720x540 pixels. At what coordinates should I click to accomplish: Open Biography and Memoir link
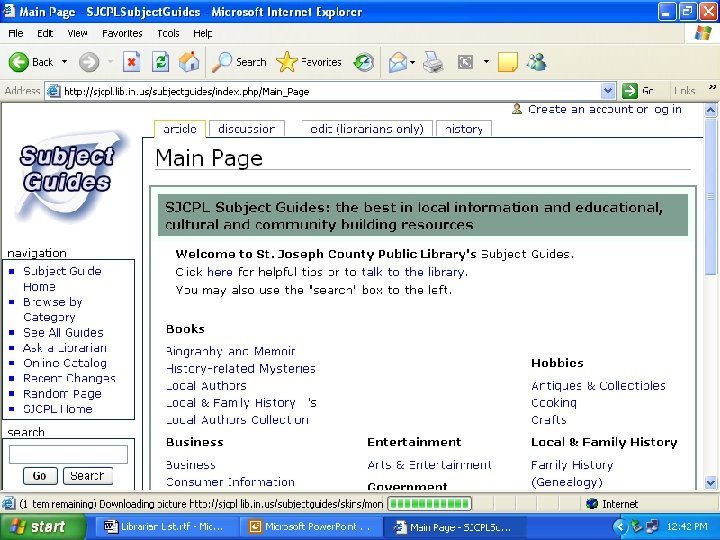[x=231, y=351]
